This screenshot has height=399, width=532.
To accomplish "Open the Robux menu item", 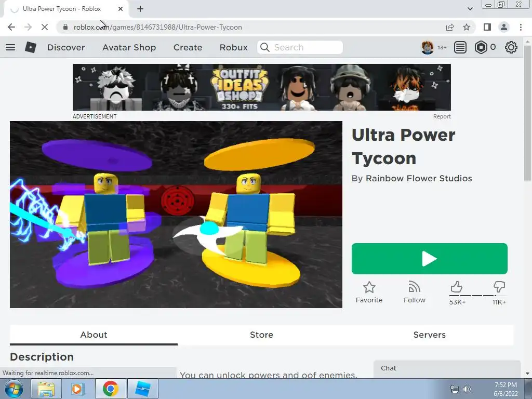I will [233, 47].
